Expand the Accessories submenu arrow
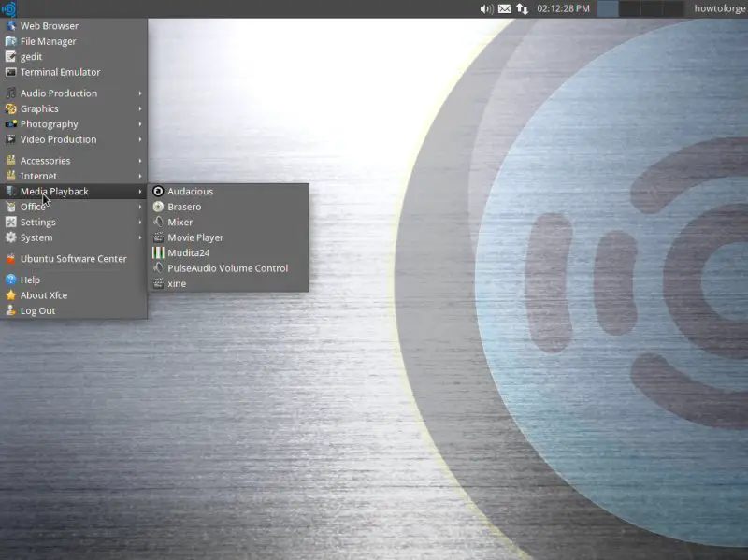This screenshot has width=748, height=560. point(140,161)
